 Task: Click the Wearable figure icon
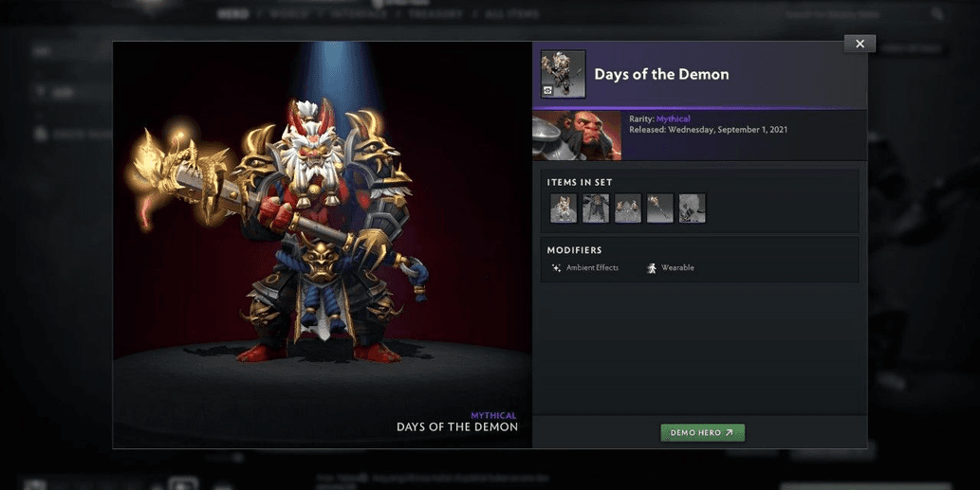coord(652,268)
